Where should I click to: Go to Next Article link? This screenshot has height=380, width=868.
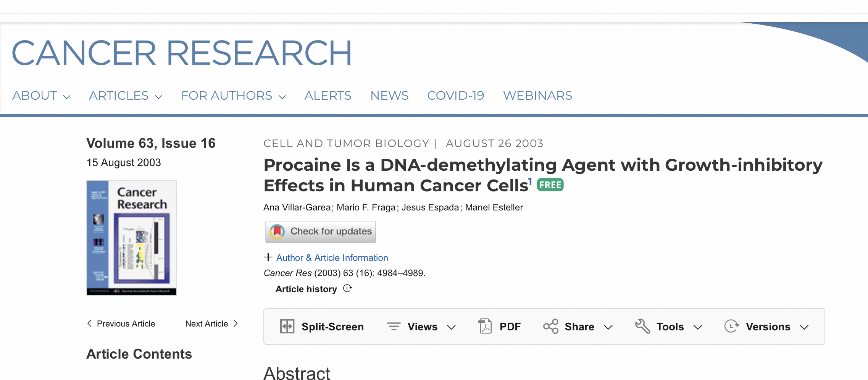[211, 324]
